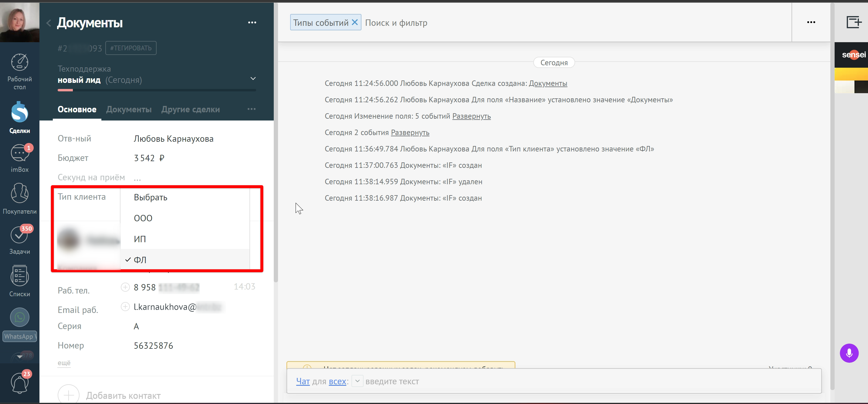Open more tabs via dots after Другие сделки

click(251, 109)
